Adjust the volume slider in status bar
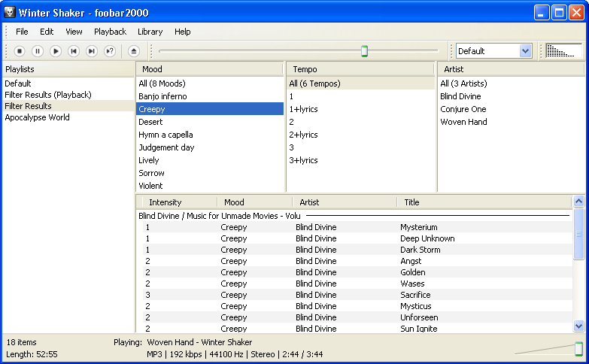Screen dimensions: 589x364 [x=579, y=349]
